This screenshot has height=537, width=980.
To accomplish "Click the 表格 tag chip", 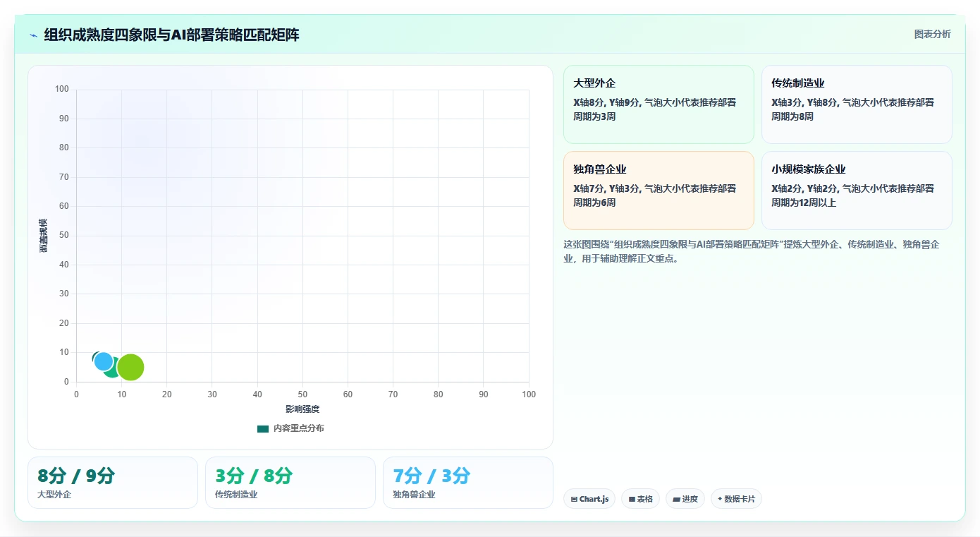I will click(640, 499).
